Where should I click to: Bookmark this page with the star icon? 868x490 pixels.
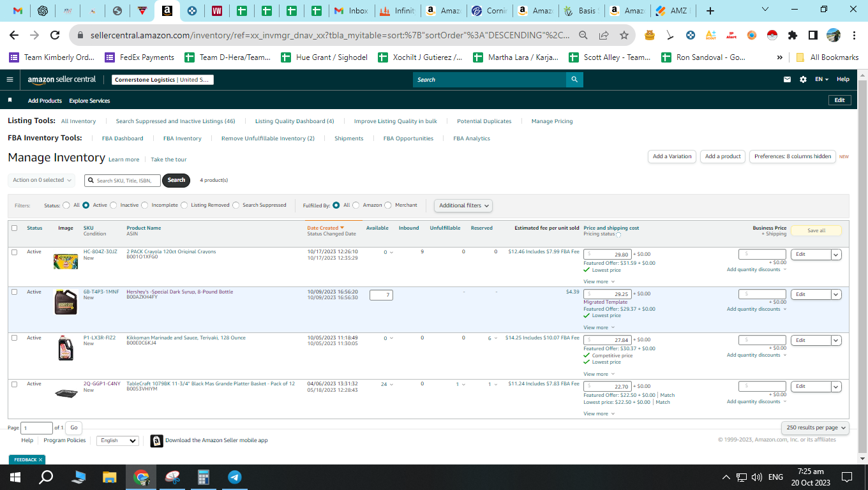pyautogui.click(x=624, y=35)
